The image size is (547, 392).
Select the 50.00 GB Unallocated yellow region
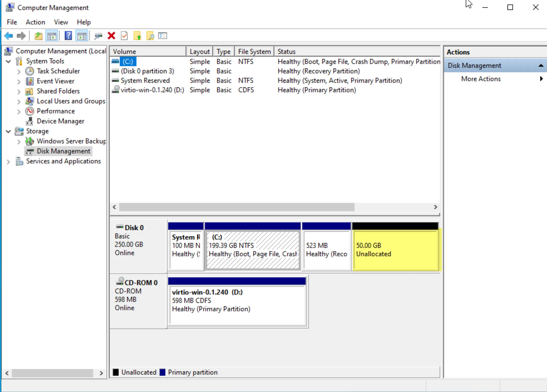pyautogui.click(x=395, y=250)
